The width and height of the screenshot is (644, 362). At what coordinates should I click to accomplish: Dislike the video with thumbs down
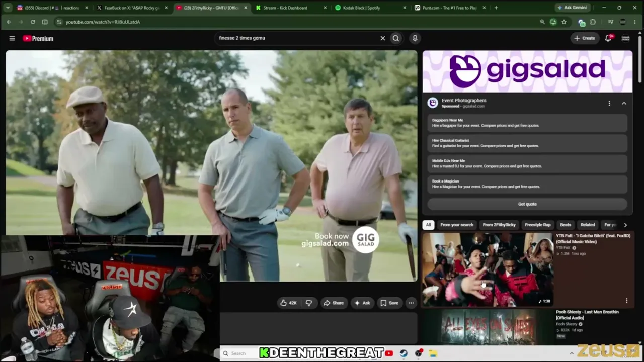click(x=309, y=303)
